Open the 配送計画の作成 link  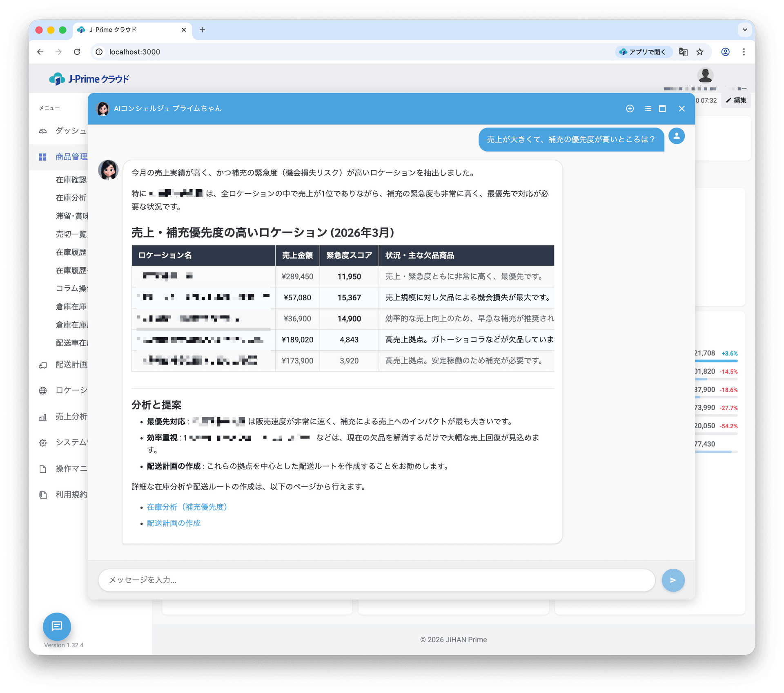pos(173,523)
